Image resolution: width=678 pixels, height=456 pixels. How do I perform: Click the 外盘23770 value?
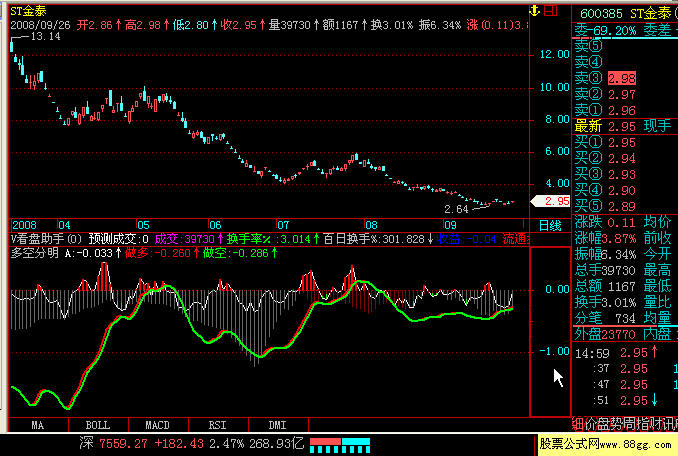coord(605,334)
